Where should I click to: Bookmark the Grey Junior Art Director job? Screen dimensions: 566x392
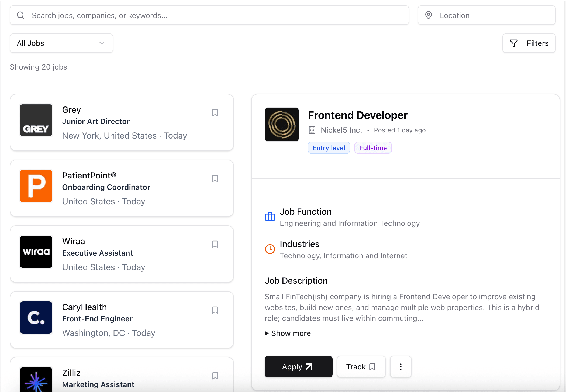pyautogui.click(x=215, y=113)
